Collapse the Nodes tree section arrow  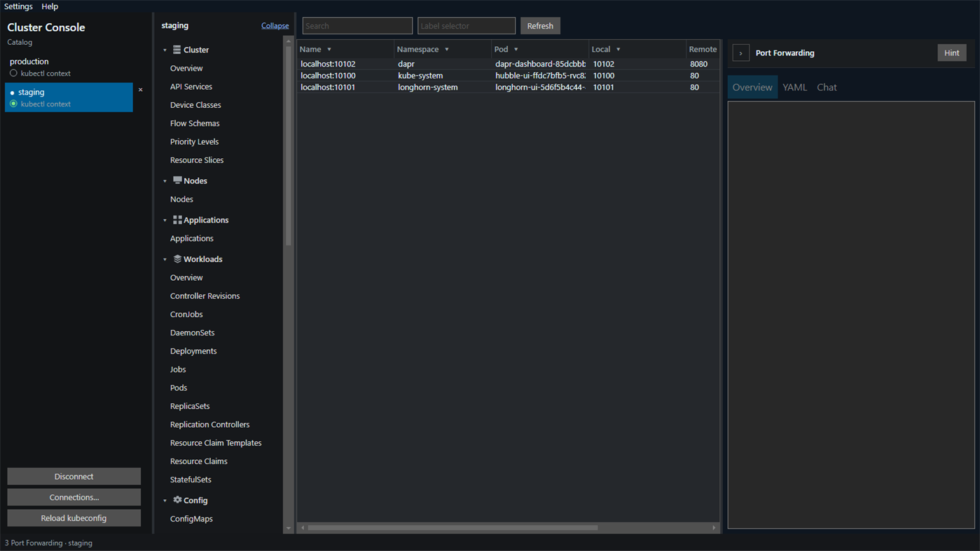165,181
